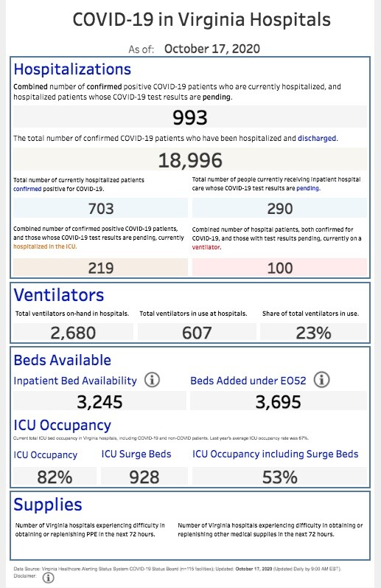
Task: Select the 219 ICU patients tile
Action: click(x=101, y=267)
